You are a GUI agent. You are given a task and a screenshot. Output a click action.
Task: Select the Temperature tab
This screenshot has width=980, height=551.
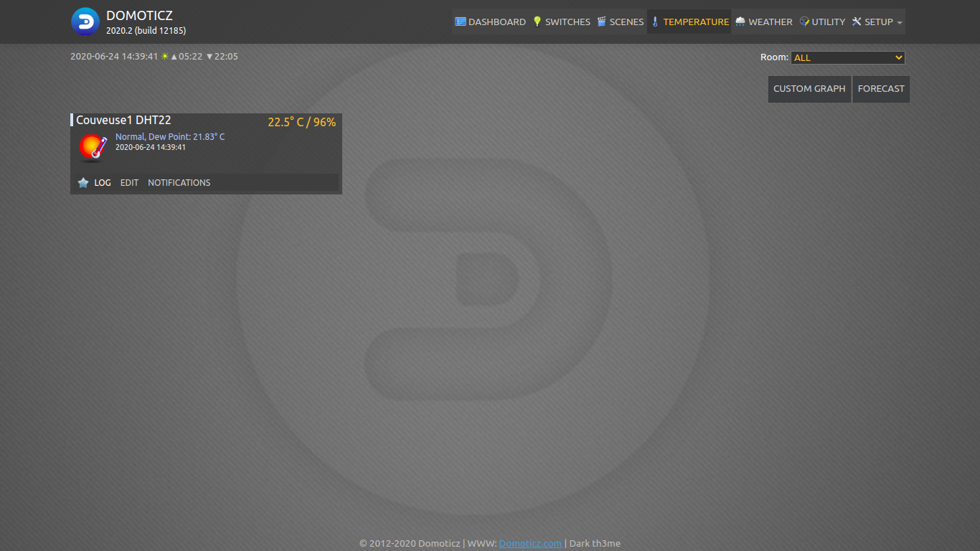(689, 22)
